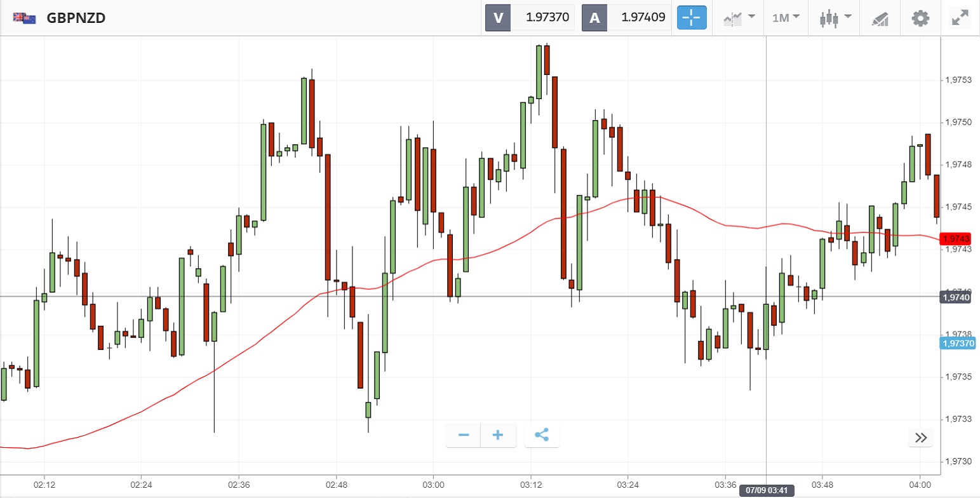Share the chart
Viewport: 980px width, 498px height.
[x=542, y=435]
